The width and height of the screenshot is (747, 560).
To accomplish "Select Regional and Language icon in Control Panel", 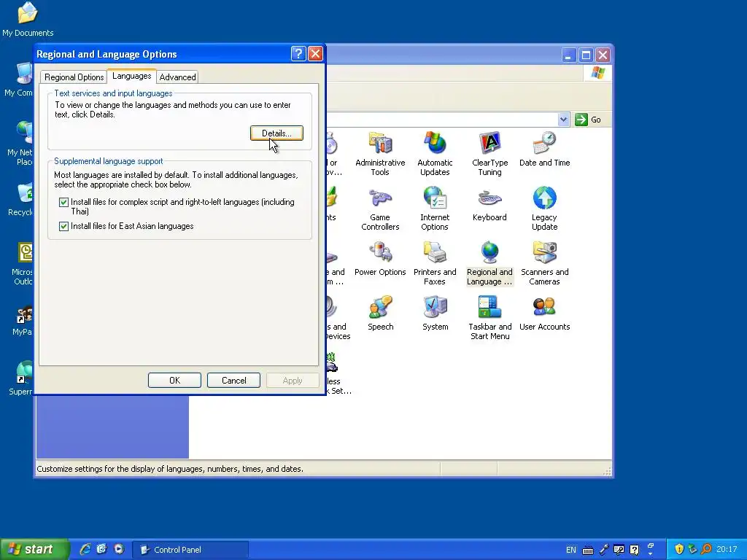I will (x=489, y=263).
